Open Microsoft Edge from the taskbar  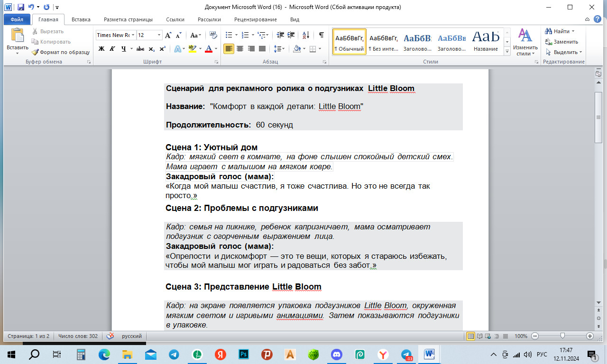pyautogui.click(x=104, y=354)
